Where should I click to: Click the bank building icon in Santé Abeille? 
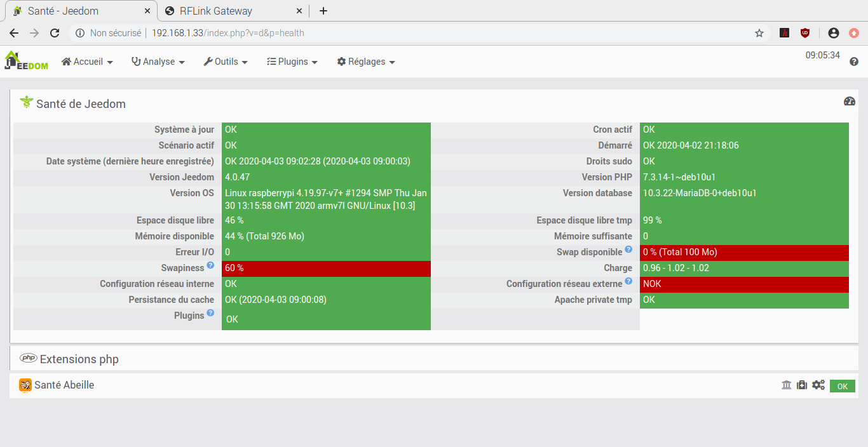787,385
